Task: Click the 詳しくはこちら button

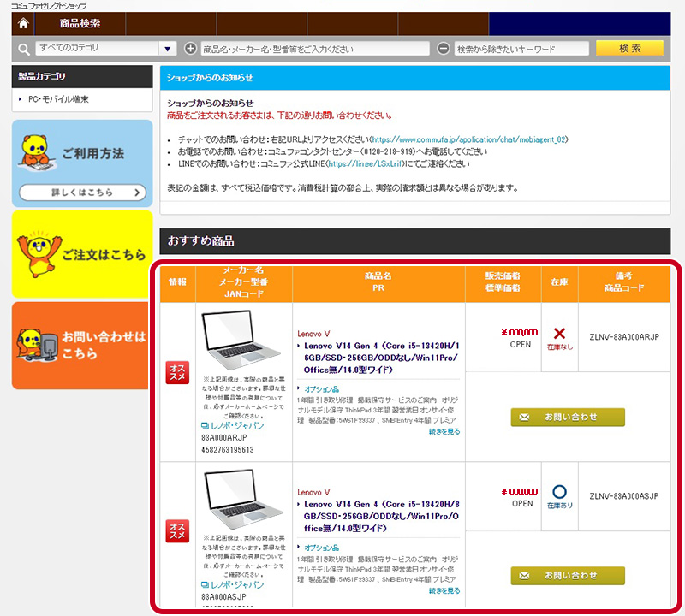Action: pos(82,192)
